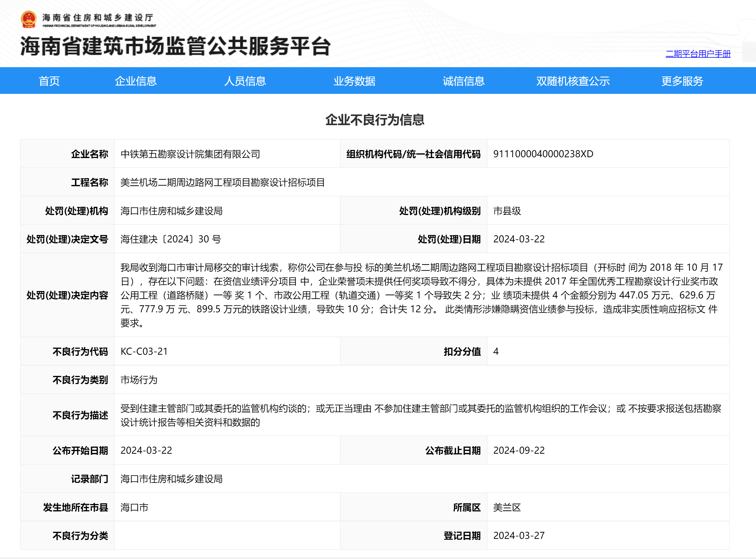
Task: Click the 不良行为类别 label
Action: click(x=80, y=380)
